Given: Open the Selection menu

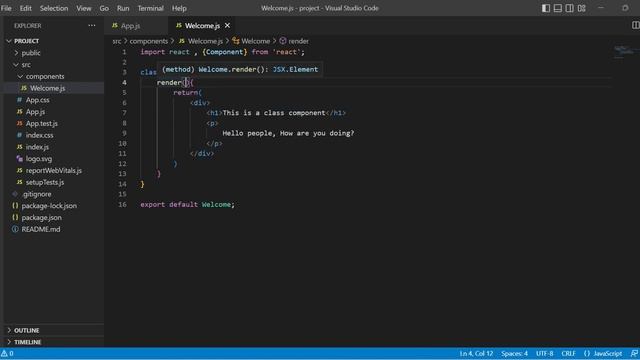Looking at the screenshot, I should pyautogui.click(x=54, y=8).
